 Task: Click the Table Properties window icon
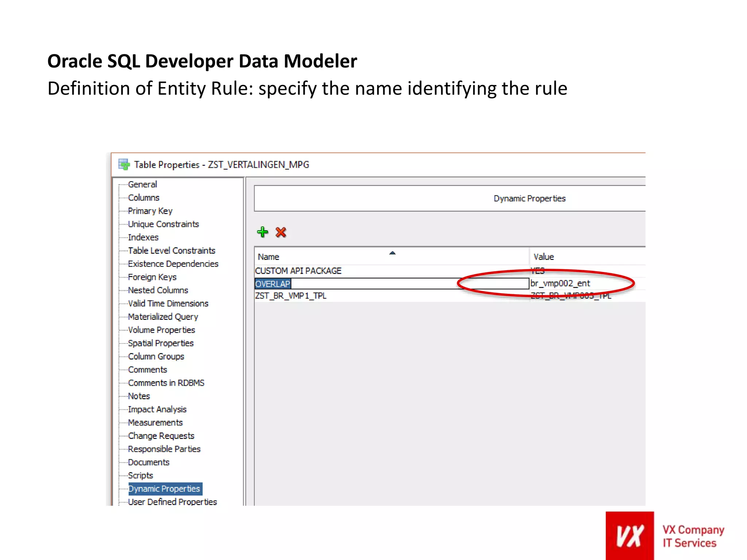click(x=124, y=164)
